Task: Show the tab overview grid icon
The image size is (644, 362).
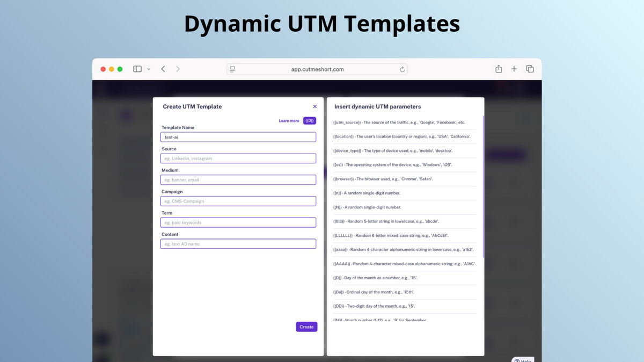Action: pyautogui.click(x=530, y=69)
